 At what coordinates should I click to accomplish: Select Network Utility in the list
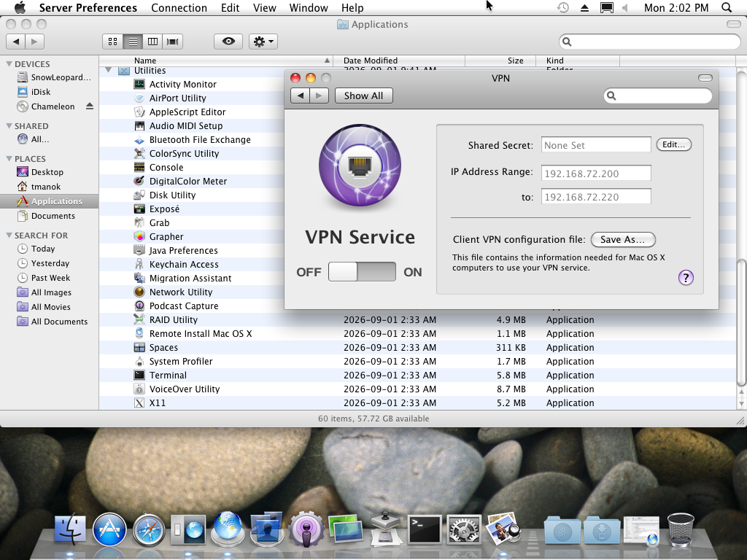(181, 292)
